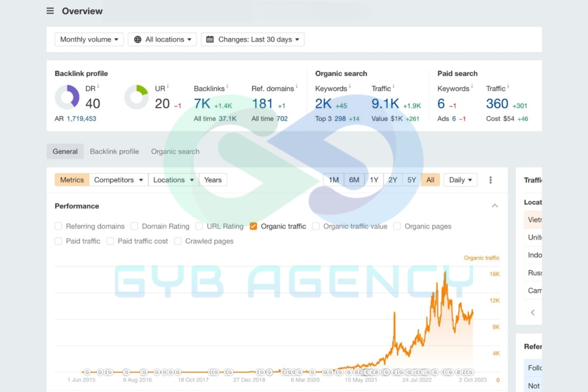This screenshot has height=392, width=588.
Task: Open the Changes: Last 30 days dropdown
Action: pos(253,40)
